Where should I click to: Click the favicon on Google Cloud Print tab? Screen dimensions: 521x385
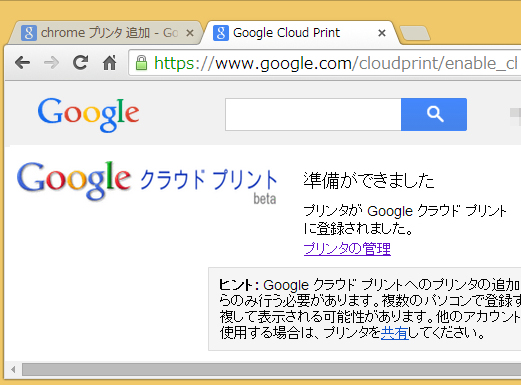221,33
